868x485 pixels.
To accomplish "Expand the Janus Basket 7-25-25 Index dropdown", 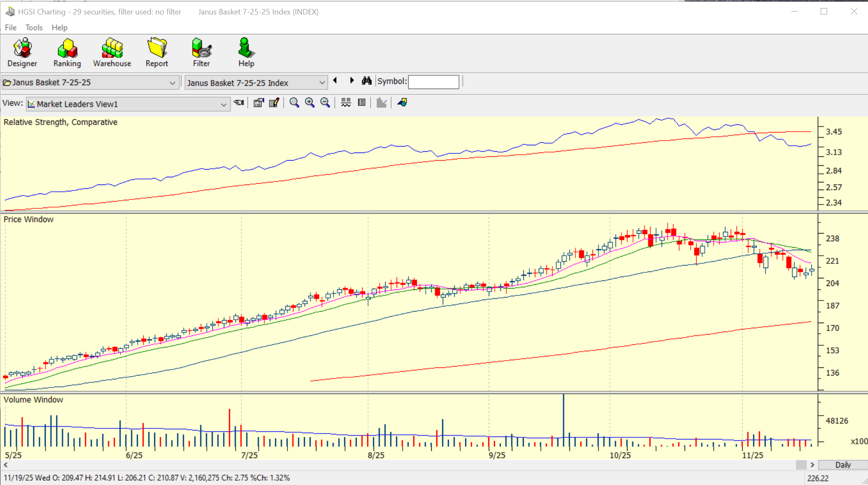I will point(322,83).
